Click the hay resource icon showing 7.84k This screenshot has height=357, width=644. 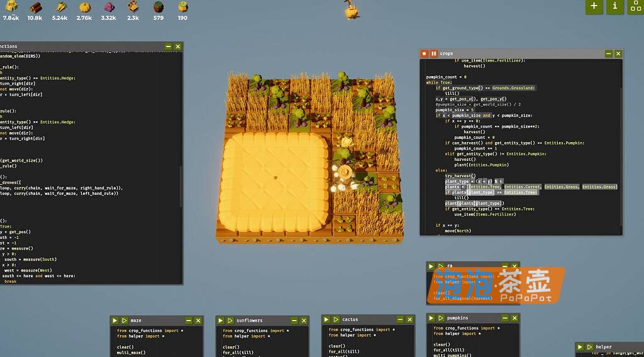click(x=11, y=6)
